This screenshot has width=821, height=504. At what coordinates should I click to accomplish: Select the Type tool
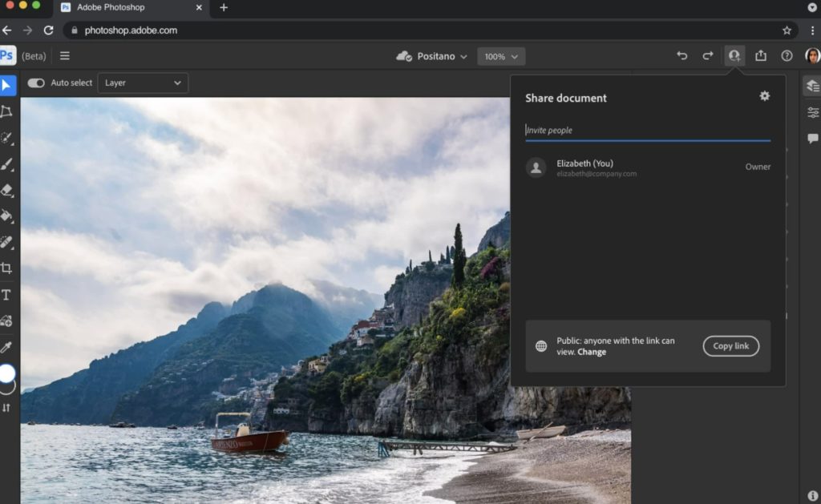(6, 295)
